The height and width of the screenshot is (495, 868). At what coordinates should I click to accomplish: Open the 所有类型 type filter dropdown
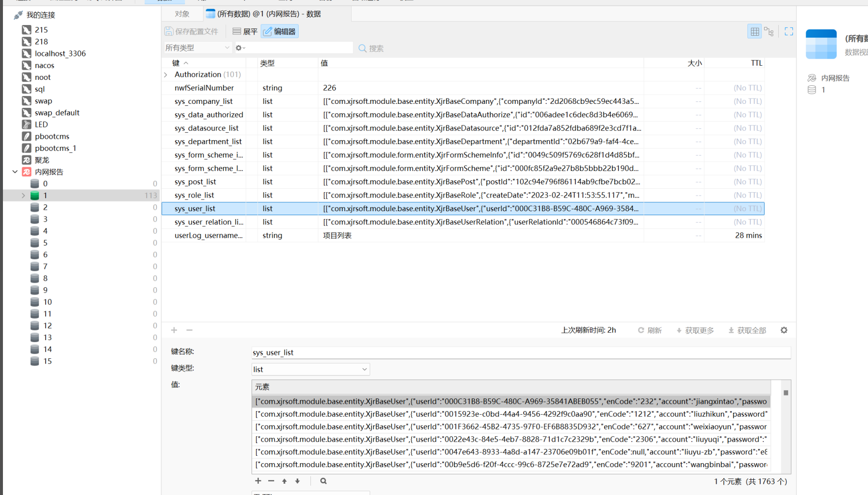click(197, 48)
